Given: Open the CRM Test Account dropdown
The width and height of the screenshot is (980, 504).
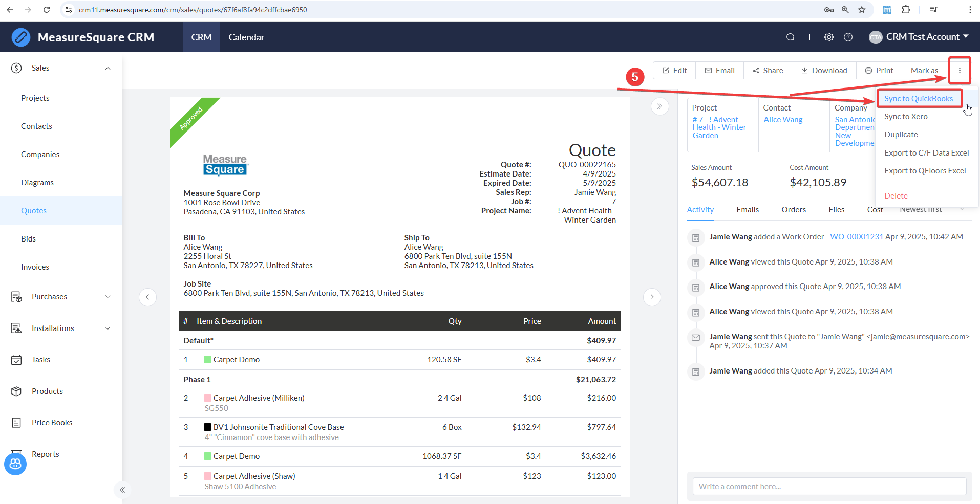Looking at the screenshot, I should coord(919,37).
